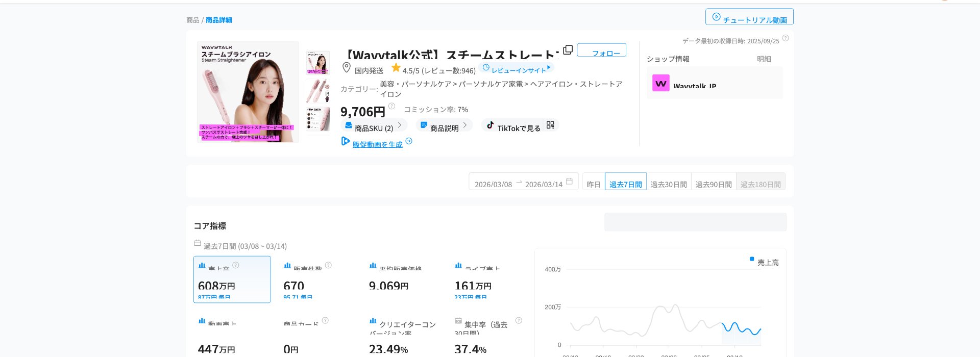Image resolution: width=980 pixels, height=357 pixels.
Task: Click the フォロー button
Action: pyautogui.click(x=602, y=50)
